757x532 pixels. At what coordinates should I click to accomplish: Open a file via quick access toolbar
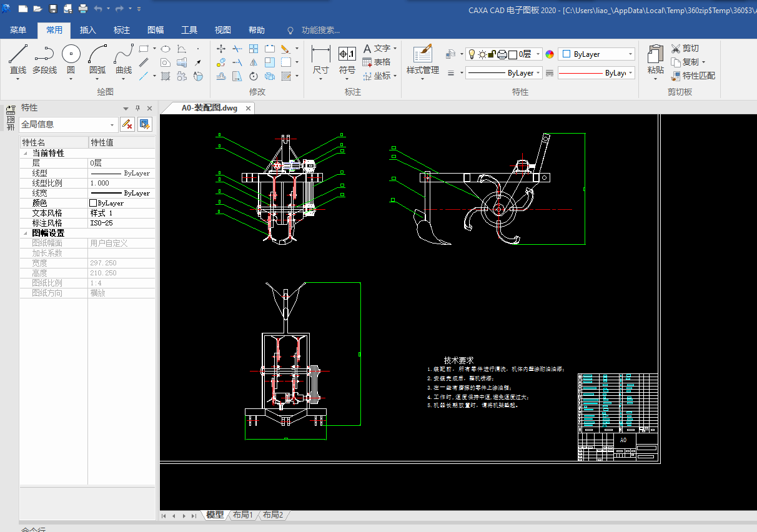pos(37,9)
